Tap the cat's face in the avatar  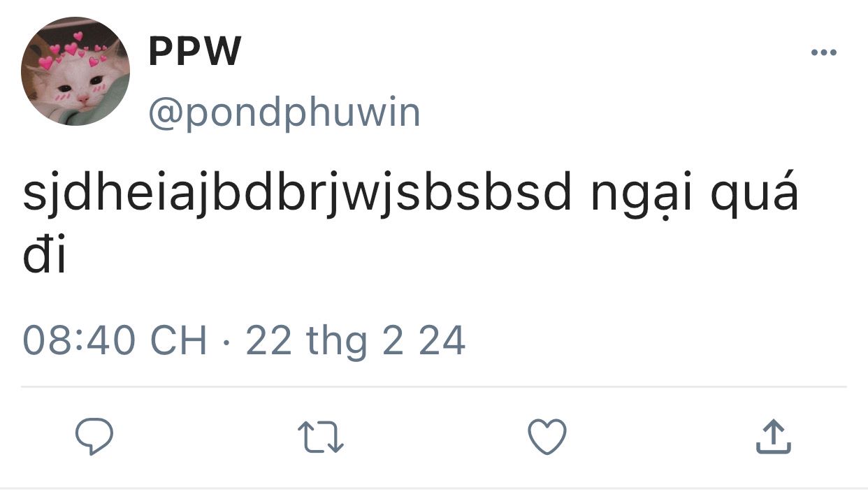(78, 84)
